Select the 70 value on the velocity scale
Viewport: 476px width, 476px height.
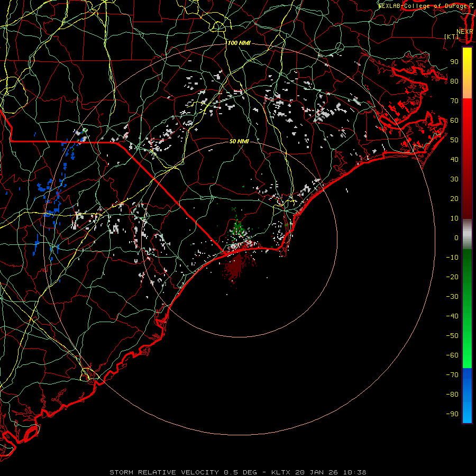click(x=454, y=101)
